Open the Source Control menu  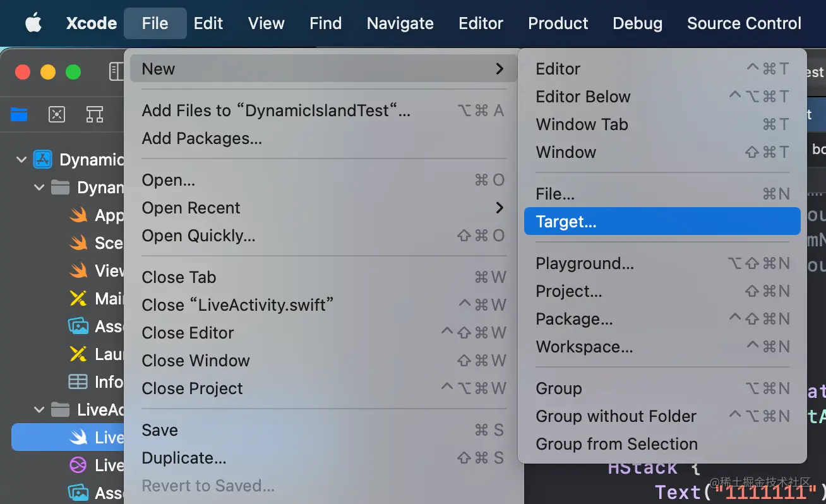(x=745, y=23)
